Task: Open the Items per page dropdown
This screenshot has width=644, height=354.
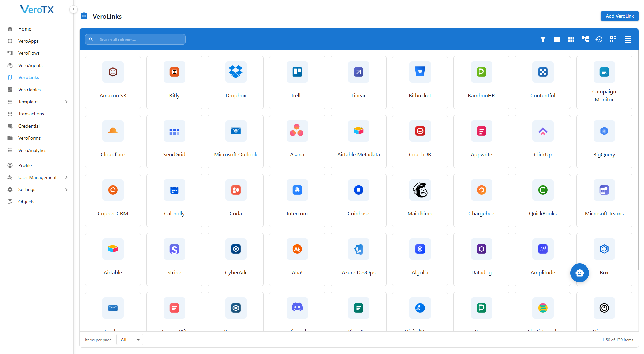Action: (130, 340)
